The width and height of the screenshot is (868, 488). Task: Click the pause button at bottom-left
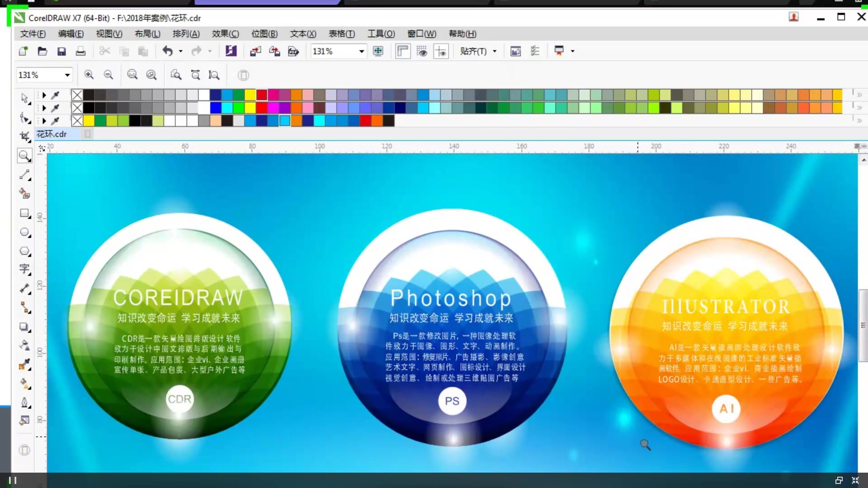coord(13,480)
